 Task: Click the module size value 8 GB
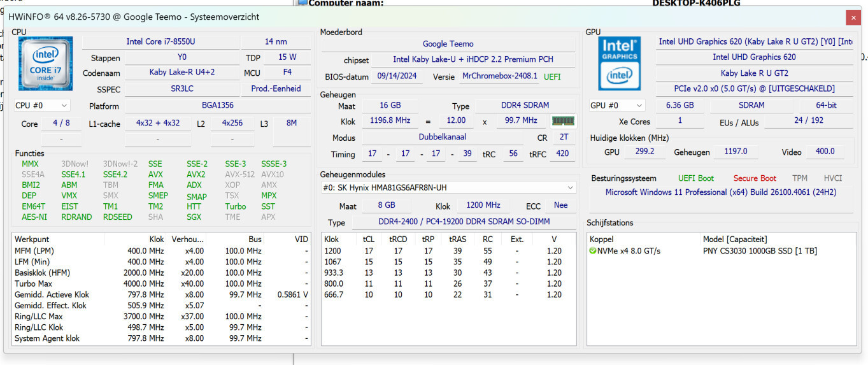click(x=386, y=205)
